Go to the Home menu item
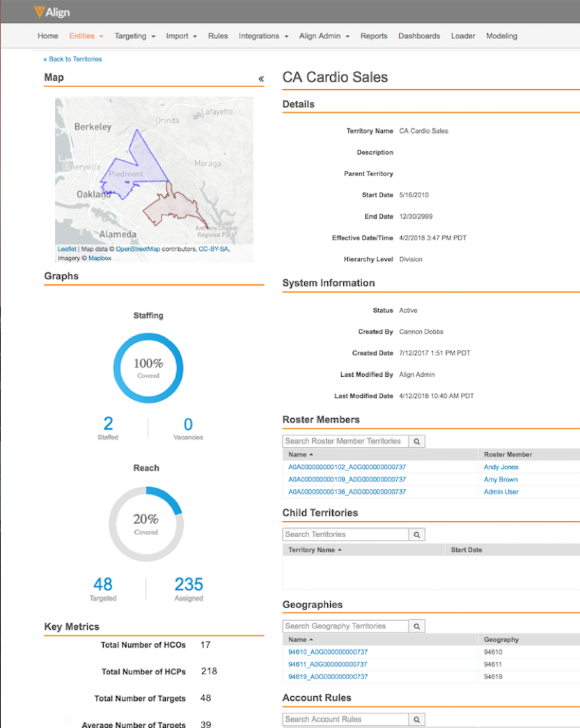580x728 pixels. point(48,36)
